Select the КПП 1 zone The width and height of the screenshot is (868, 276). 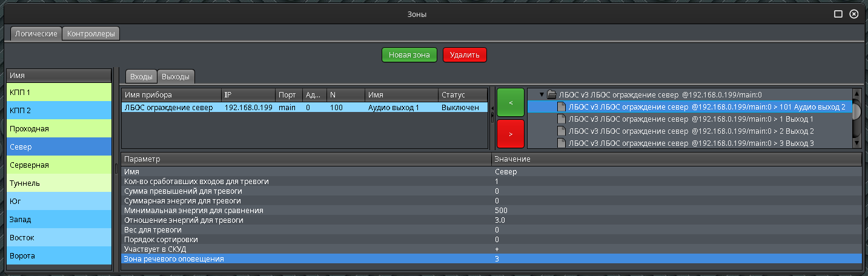pyautogui.click(x=59, y=92)
